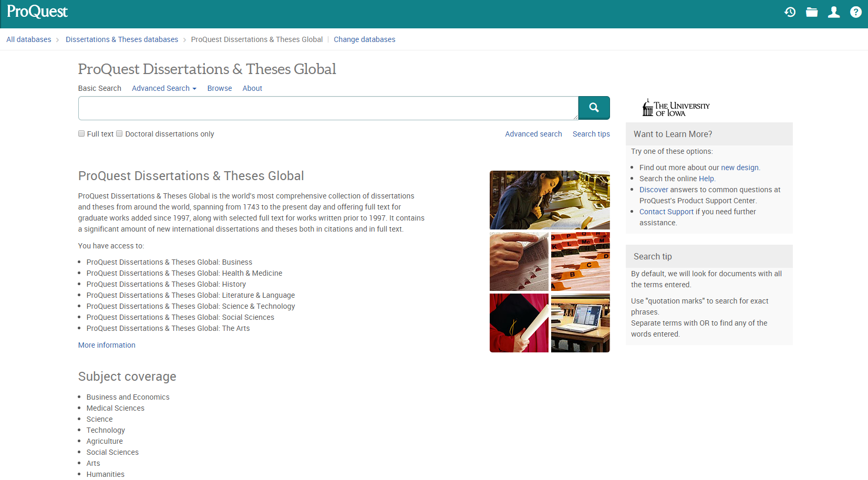Click the More information link

coord(107,345)
